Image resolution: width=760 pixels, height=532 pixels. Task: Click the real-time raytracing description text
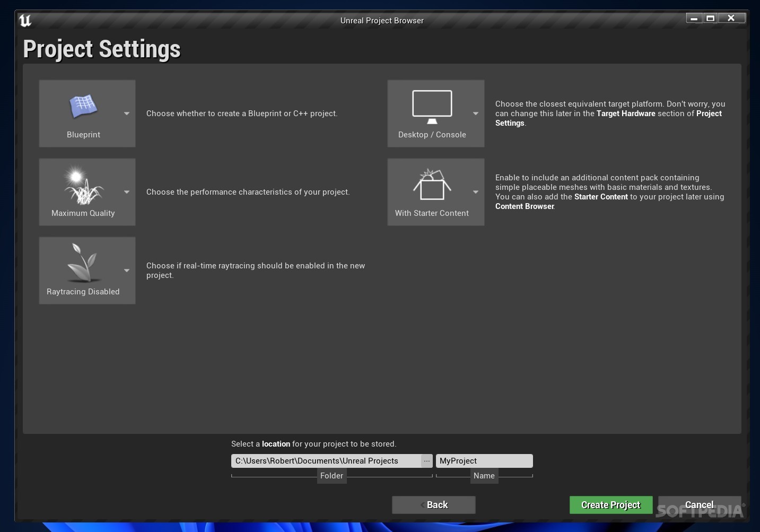point(256,271)
